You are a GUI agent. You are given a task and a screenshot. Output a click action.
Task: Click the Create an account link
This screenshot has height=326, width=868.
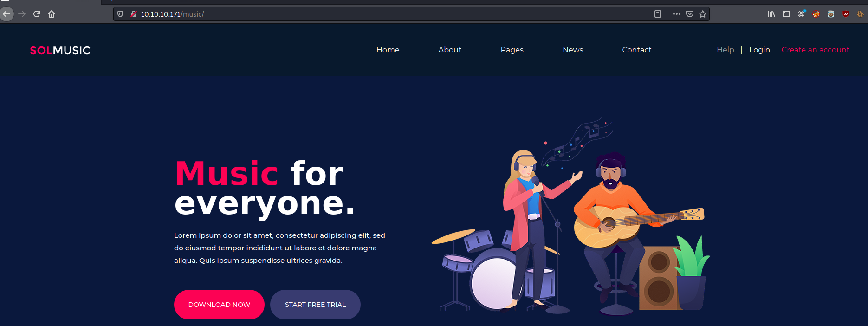(x=816, y=50)
